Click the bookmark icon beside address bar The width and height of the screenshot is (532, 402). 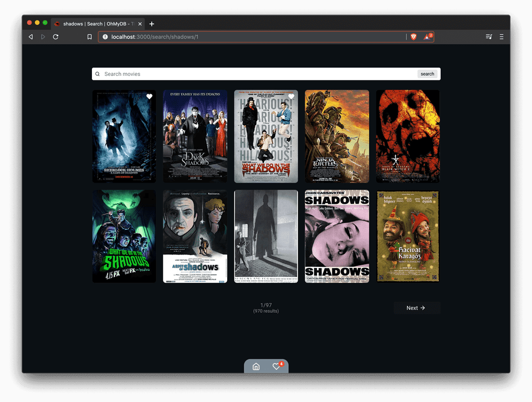tap(89, 37)
